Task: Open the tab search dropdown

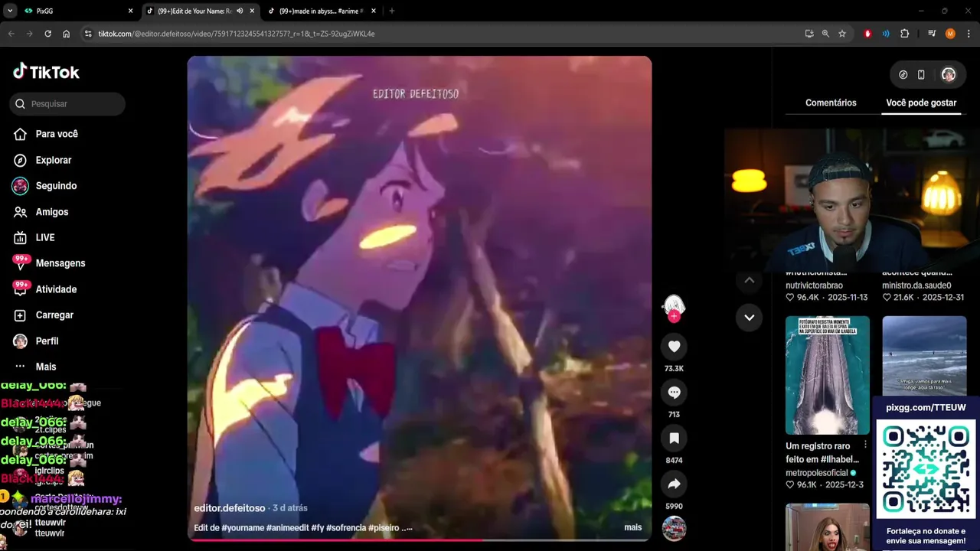Action: tap(10, 11)
